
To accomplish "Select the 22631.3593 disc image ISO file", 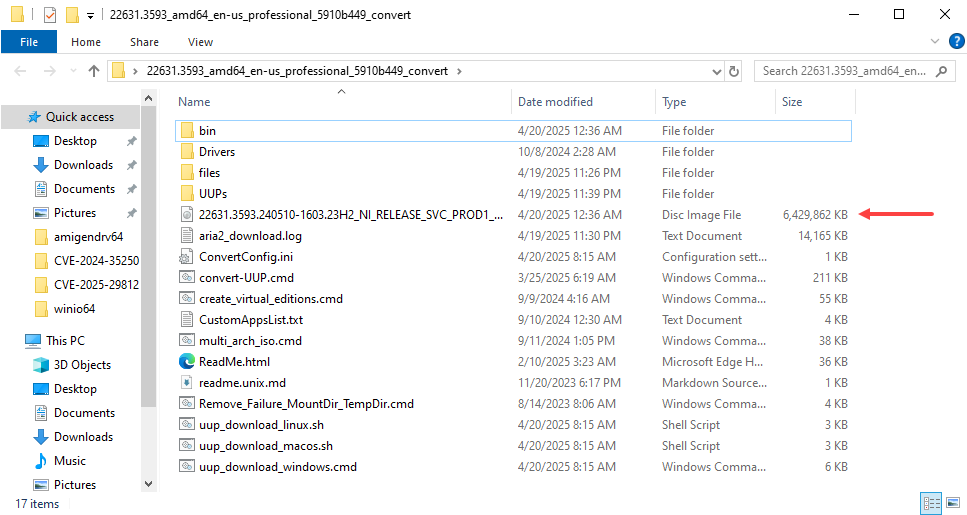I will point(513,215).
